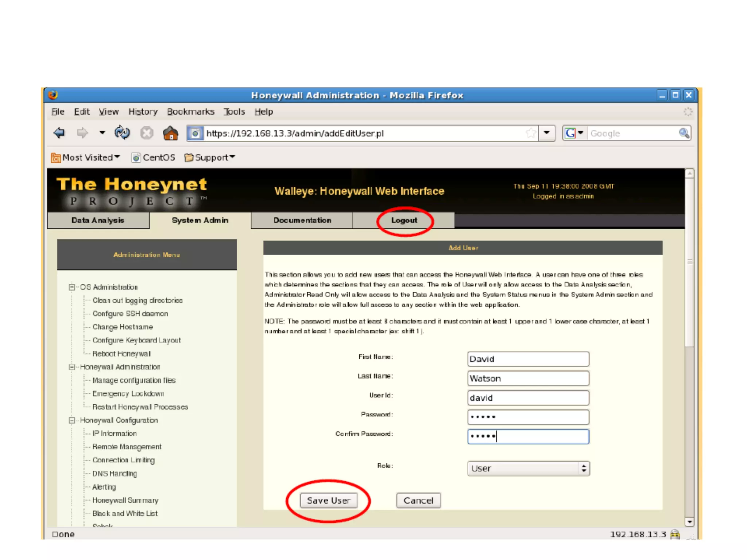Collapse the OS Administration tree node
This screenshot has height=560, width=747.
[72, 287]
